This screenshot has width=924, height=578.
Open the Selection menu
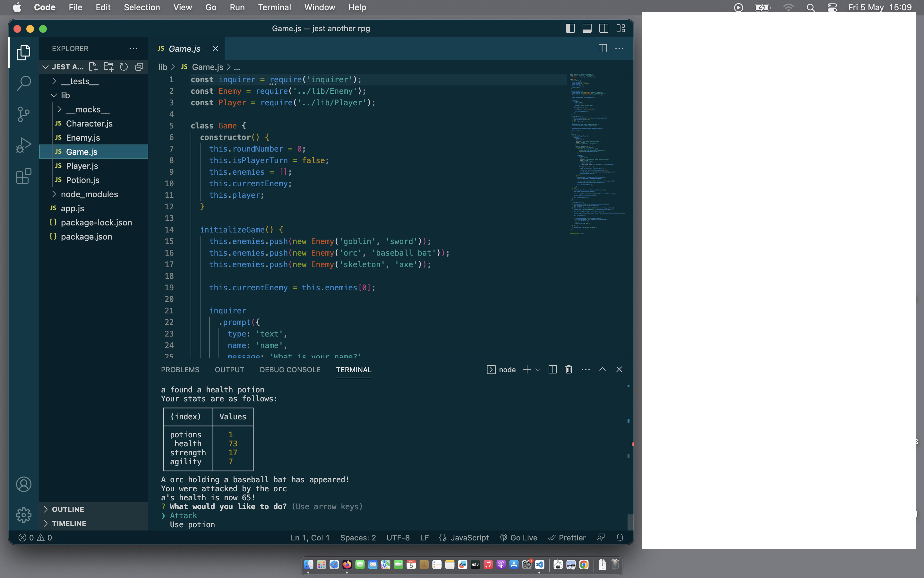(x=142, y=7)
